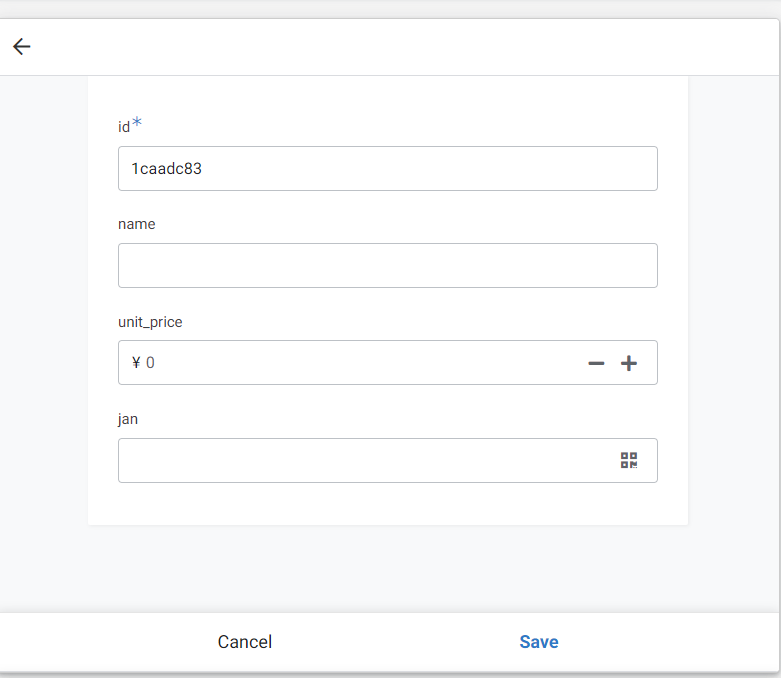
Task: Save the new record
Action: 539,642
